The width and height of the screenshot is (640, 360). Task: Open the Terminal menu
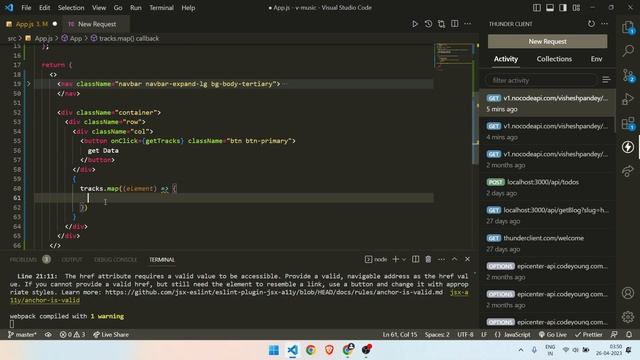coord(161,8)
